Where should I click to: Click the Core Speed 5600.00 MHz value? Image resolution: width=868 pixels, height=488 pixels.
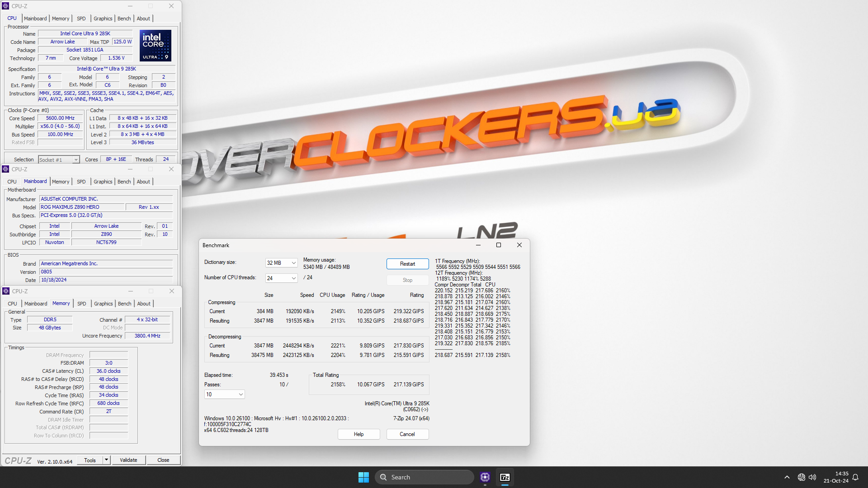point(60,118)
